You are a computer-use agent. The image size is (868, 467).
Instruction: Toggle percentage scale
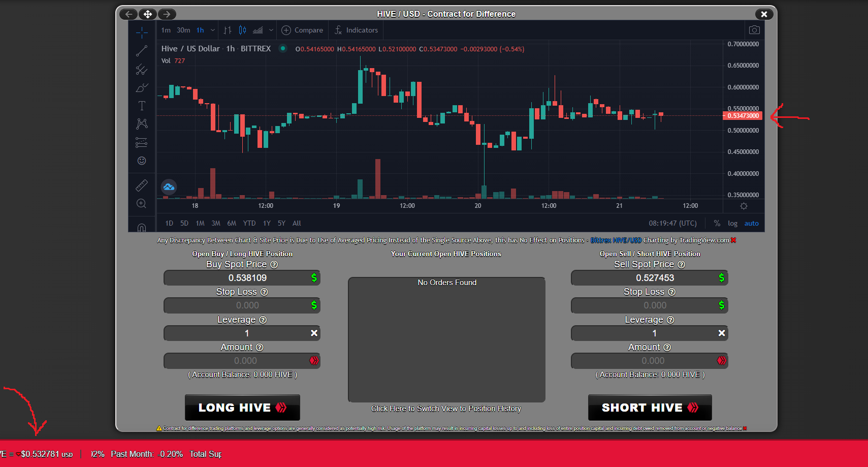pyautogui.click(x=717, y=223)
